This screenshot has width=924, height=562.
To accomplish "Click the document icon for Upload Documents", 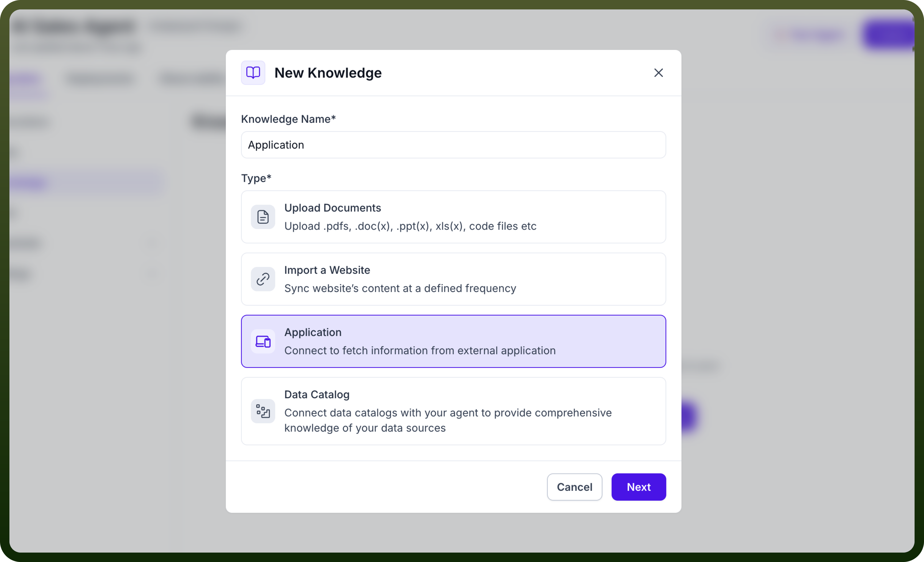I will click(263, 217).
